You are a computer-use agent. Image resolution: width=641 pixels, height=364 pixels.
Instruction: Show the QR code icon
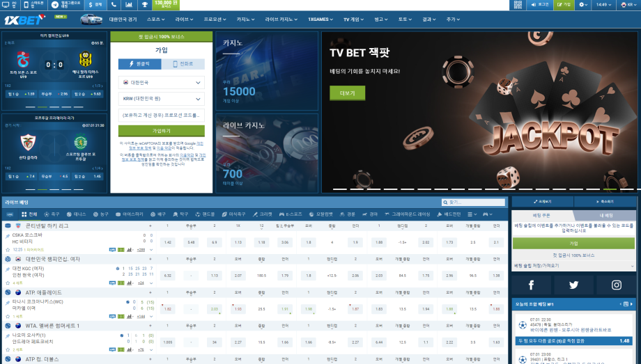(x=518, y=5)
